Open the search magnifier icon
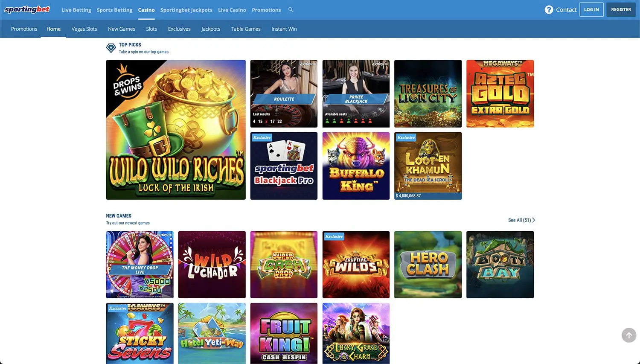The height and width of the screenshot is (364, 640). pyautogui.click(x=291, y=9)
